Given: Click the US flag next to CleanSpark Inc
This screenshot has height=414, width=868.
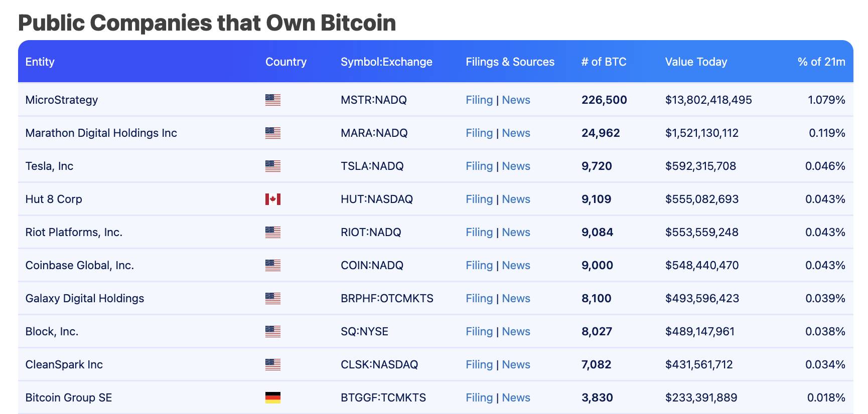Looking at the screenshot, I should [273, 364].
